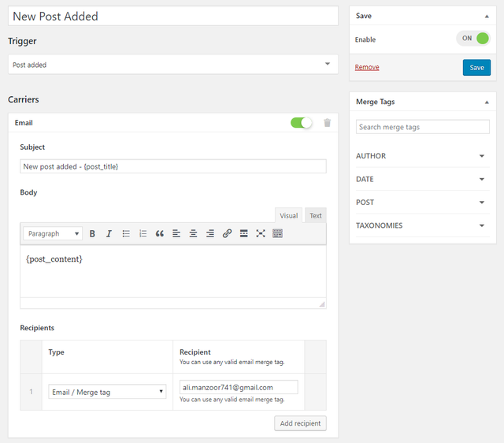Align text left

176,233
